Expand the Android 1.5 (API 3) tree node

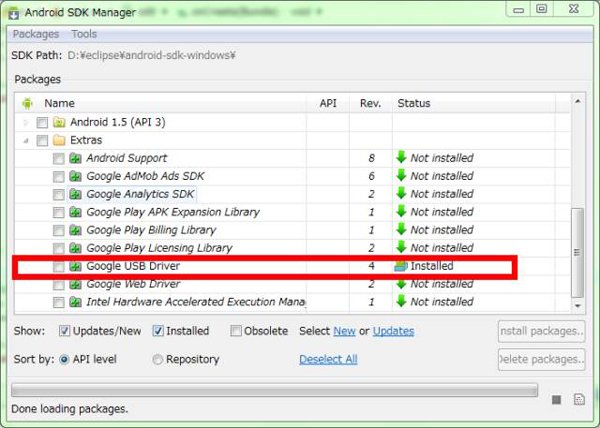(x=26, y=123)
